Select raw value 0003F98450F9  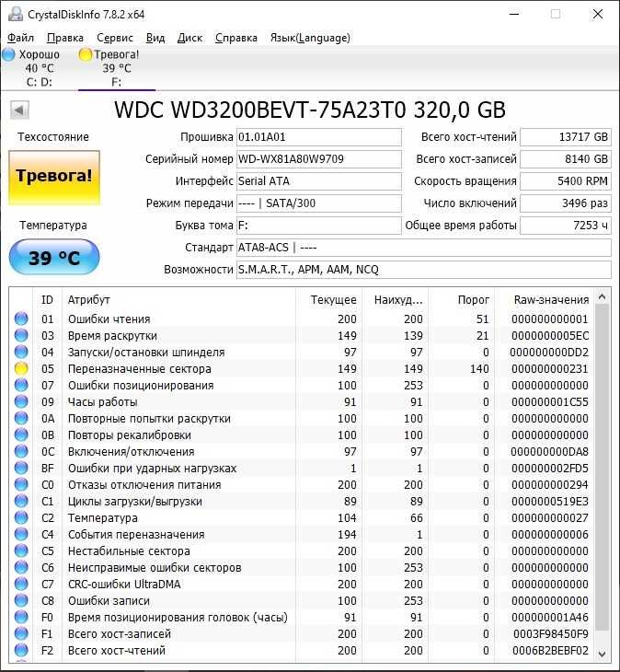[x=551, y=633]
